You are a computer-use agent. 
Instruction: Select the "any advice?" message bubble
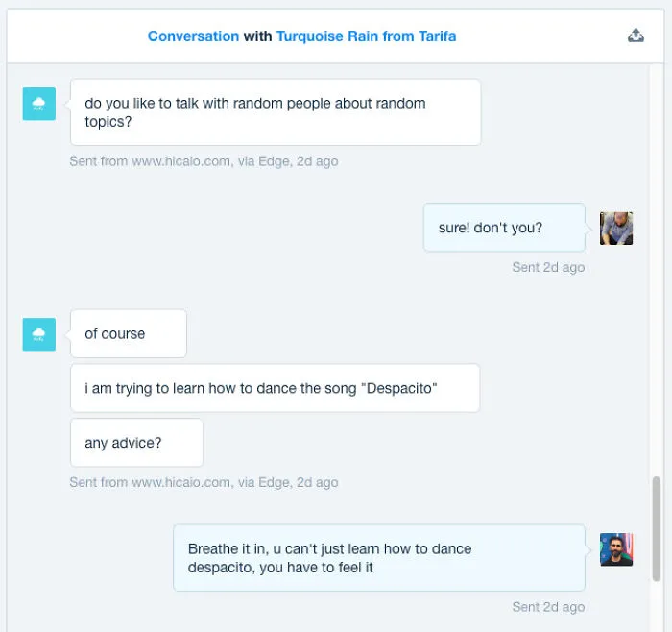point(136,443)
